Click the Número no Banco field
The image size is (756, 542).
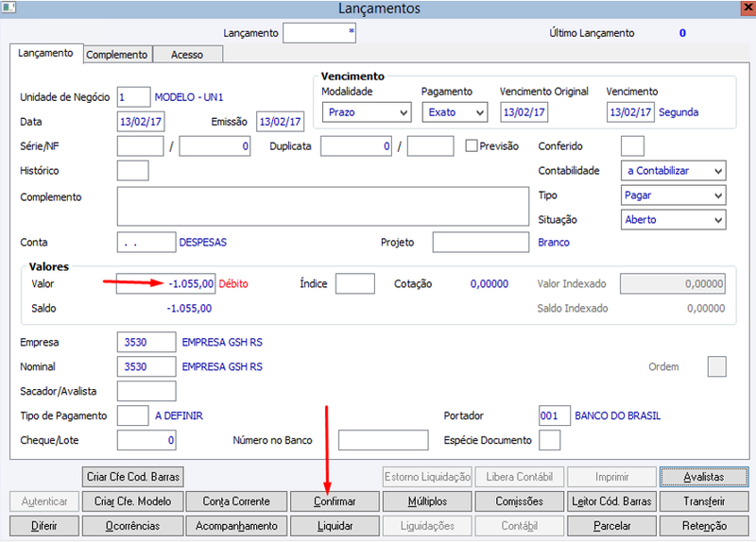[384, 440]
